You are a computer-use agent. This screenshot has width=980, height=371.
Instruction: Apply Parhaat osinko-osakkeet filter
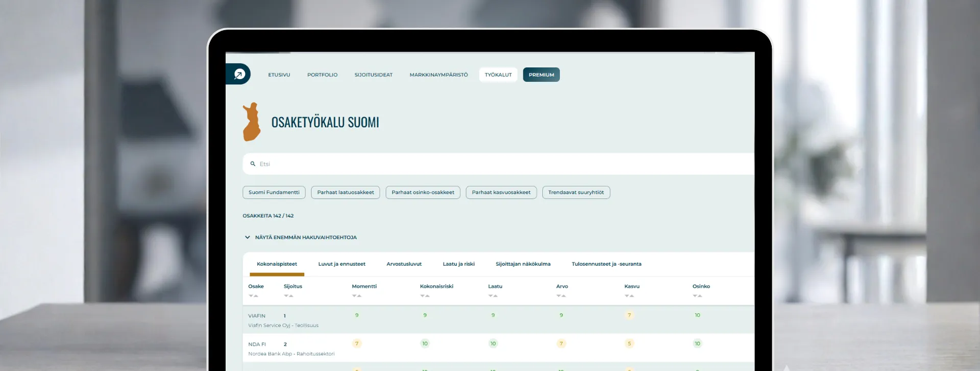(423, 193)
